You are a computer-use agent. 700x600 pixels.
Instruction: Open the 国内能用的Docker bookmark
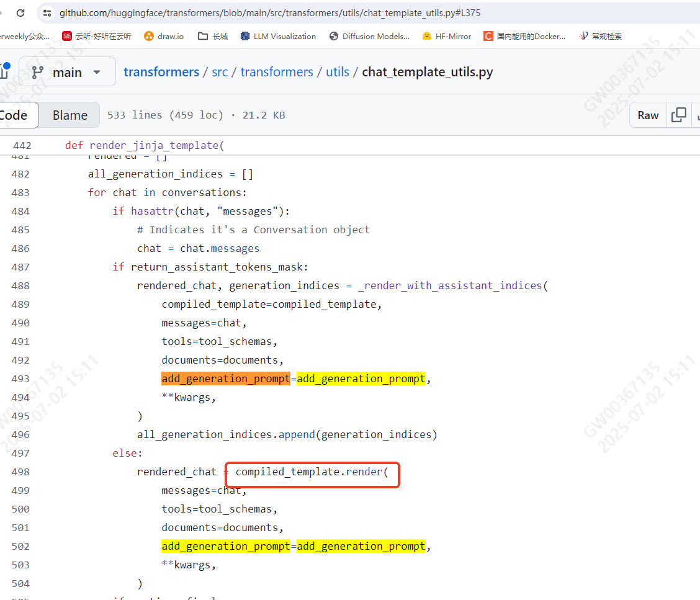point(524,36)
